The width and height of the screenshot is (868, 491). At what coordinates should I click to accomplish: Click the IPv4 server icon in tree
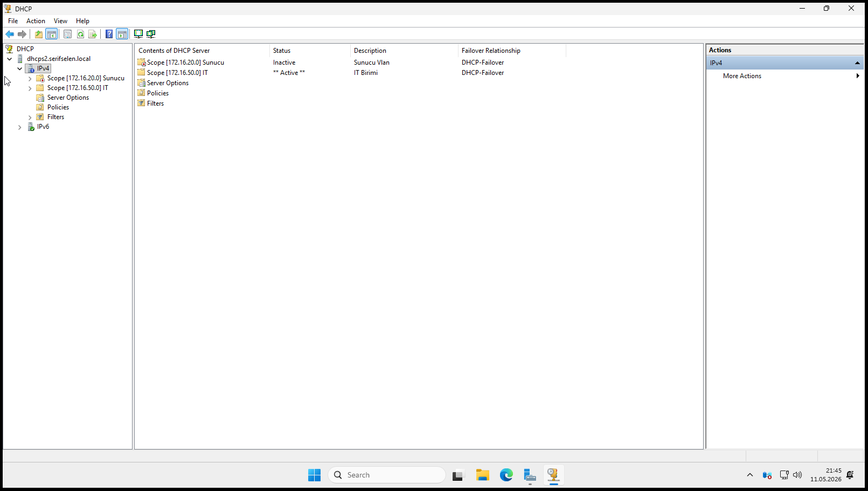pyautogui.click(x=31, y=68)
